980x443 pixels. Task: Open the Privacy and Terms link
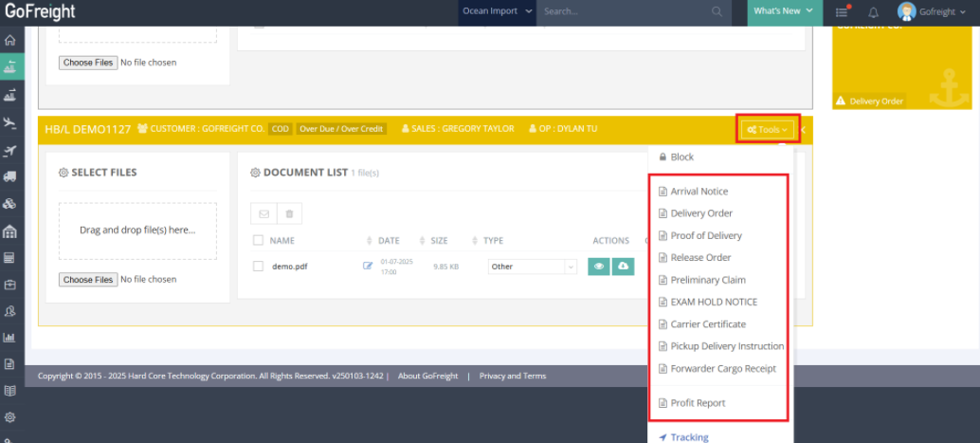512,377
